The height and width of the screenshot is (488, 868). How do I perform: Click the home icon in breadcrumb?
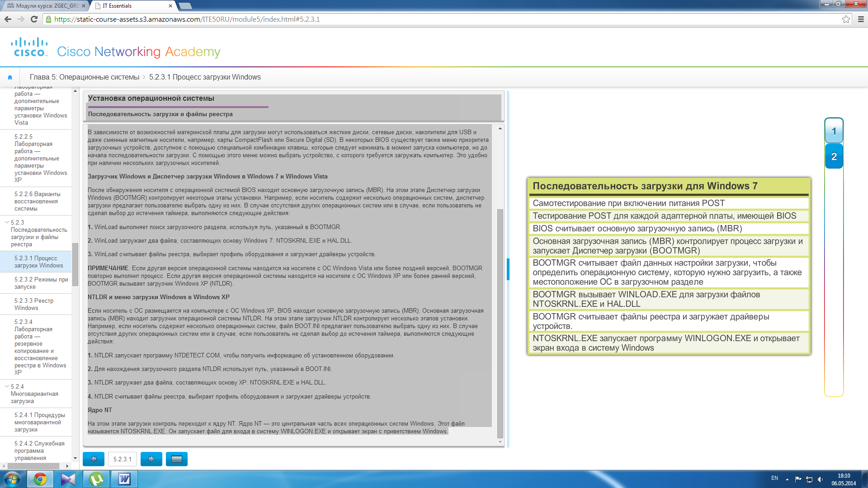(10, 77)
